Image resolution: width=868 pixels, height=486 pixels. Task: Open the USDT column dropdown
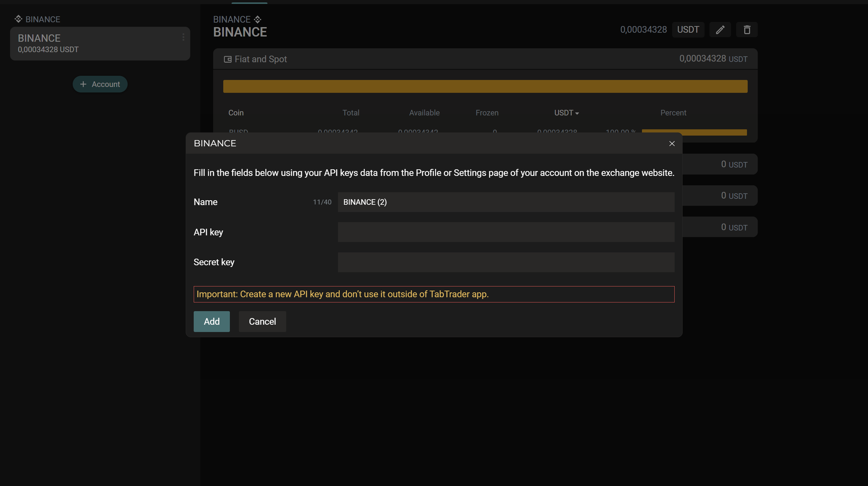tap(566, 113)
